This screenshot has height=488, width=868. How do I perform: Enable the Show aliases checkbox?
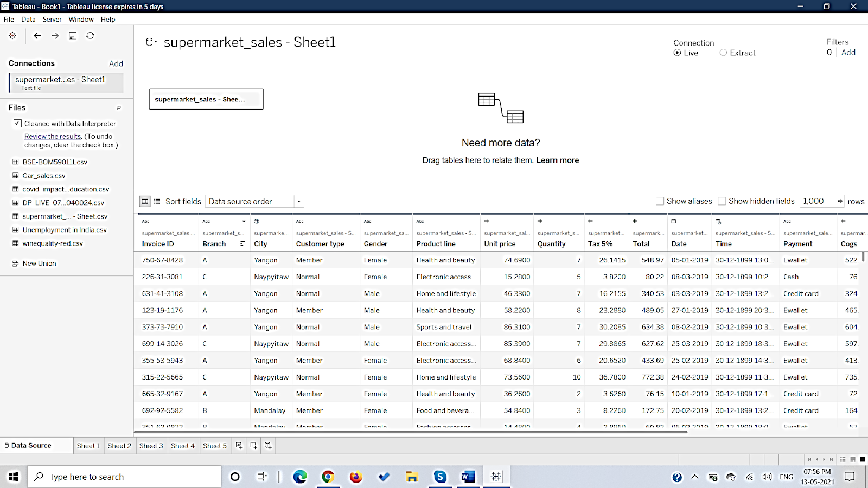[660, 201]
